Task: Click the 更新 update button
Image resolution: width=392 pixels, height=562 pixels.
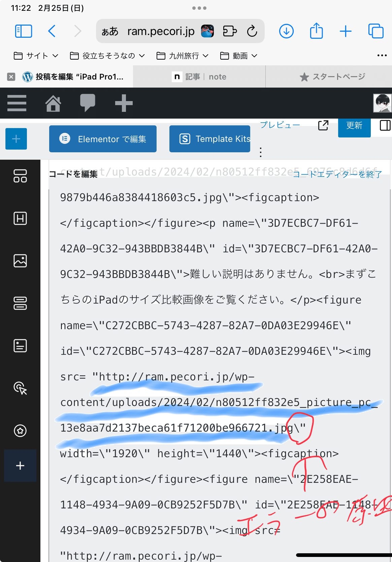Action: click(x=354, y=126)
